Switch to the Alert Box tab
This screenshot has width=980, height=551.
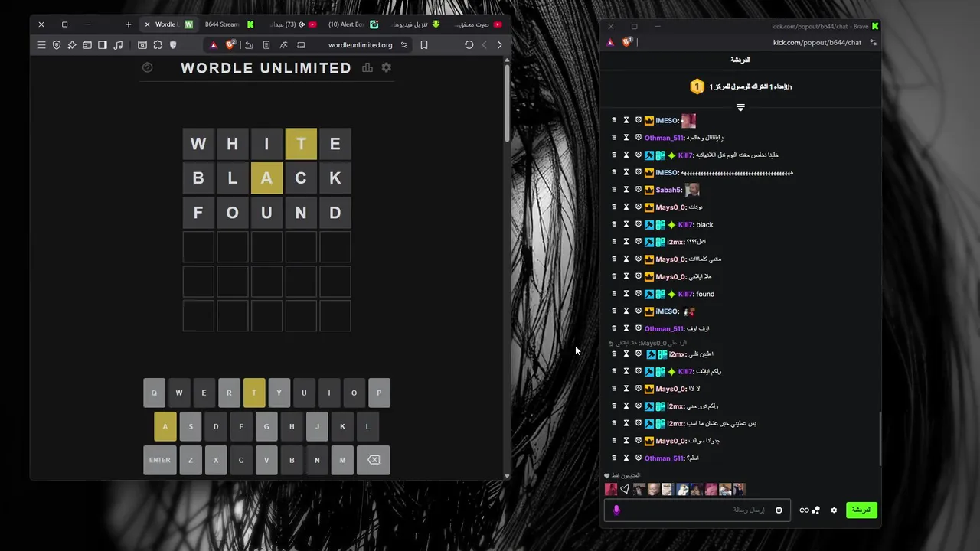[x=352, y=24]
